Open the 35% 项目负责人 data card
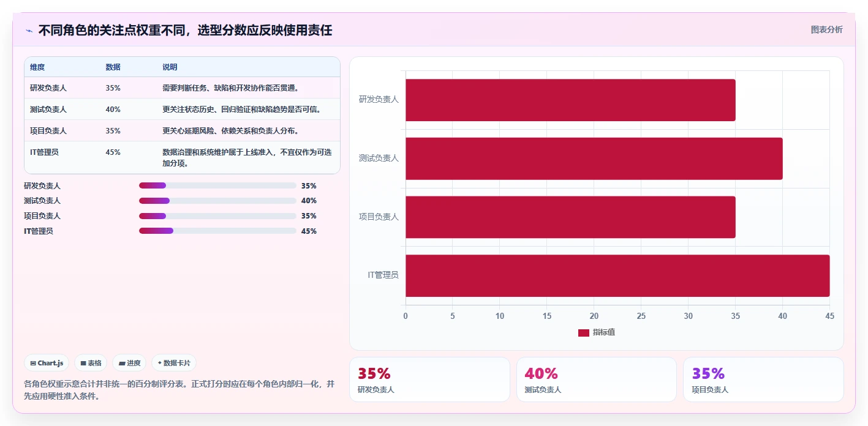The height and width of the screenshot is (426, 868). (x=763, y=379)
